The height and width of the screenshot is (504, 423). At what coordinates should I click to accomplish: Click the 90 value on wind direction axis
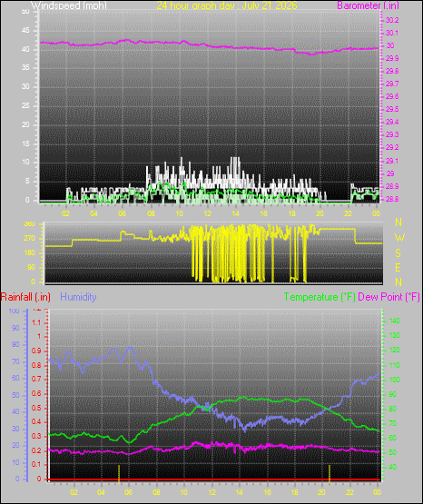coord(31,267)
